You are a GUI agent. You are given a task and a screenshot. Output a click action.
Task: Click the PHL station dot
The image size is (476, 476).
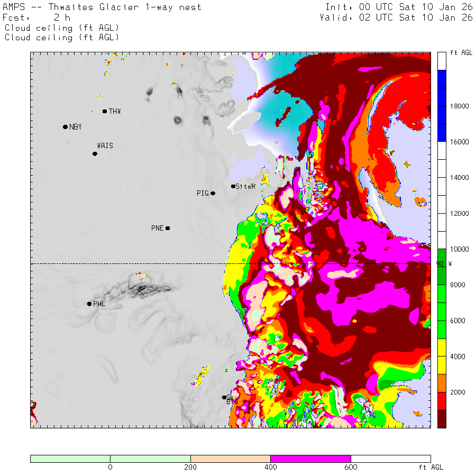(x=89, y=304)
